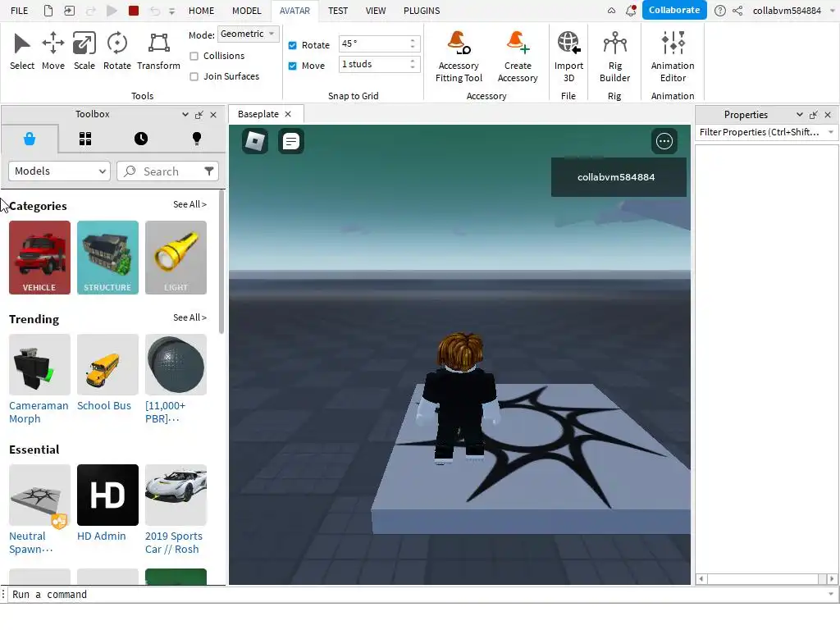Viewport: 840px width, 630px height.
Task: Open the username account dropdown arrow
Action: 833,10
